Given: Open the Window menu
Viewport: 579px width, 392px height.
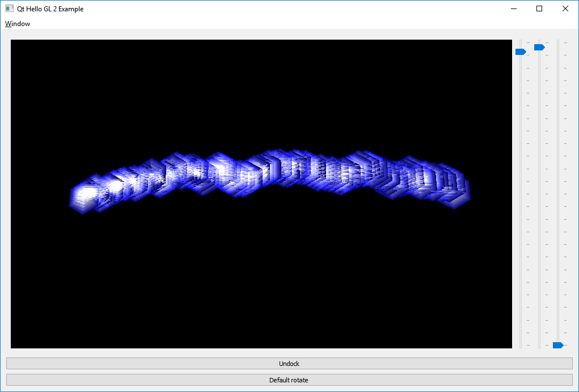Looking at the screenshot, I should point(18,24).
